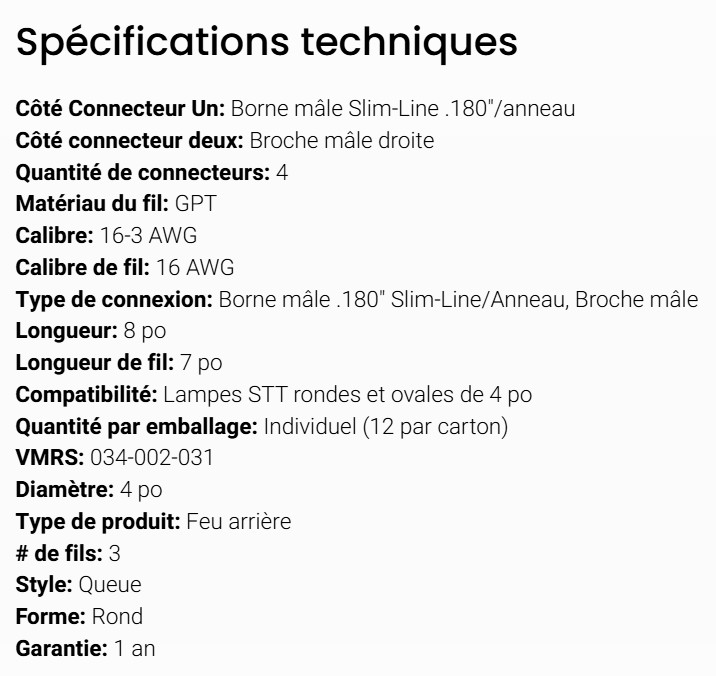This screenshot has height=676, width=716.
Task: Click the Calibre de fil label
Action: pyautogui.click(x=82, y=268)
